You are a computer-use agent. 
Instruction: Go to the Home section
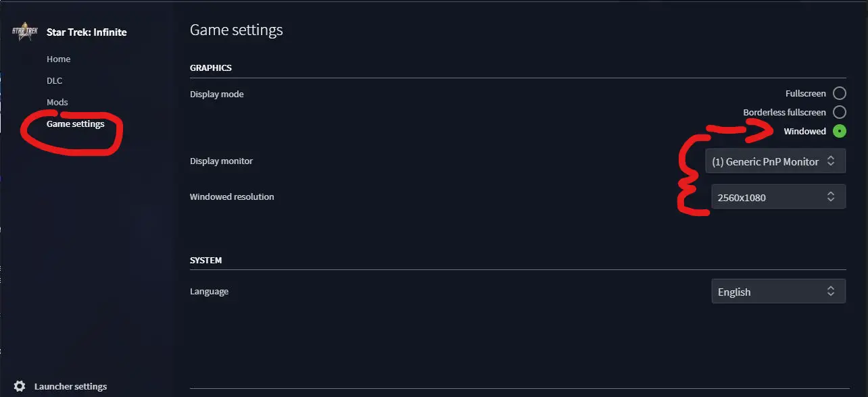pyautogui.click(x=59, y=59)
